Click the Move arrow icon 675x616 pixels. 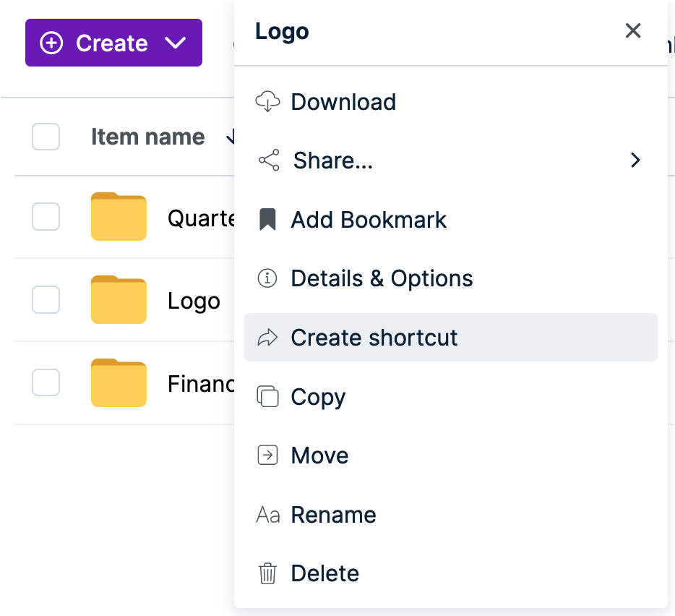tap(268, 455)
